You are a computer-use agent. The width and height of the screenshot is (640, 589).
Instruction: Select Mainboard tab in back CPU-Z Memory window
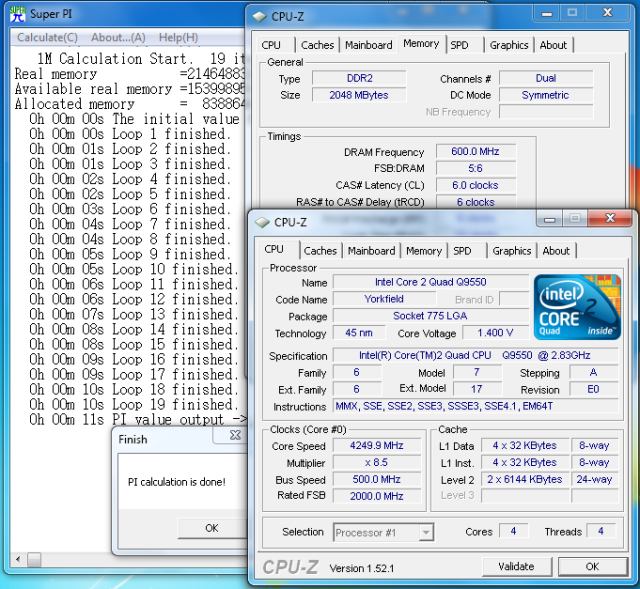point(369,45)
